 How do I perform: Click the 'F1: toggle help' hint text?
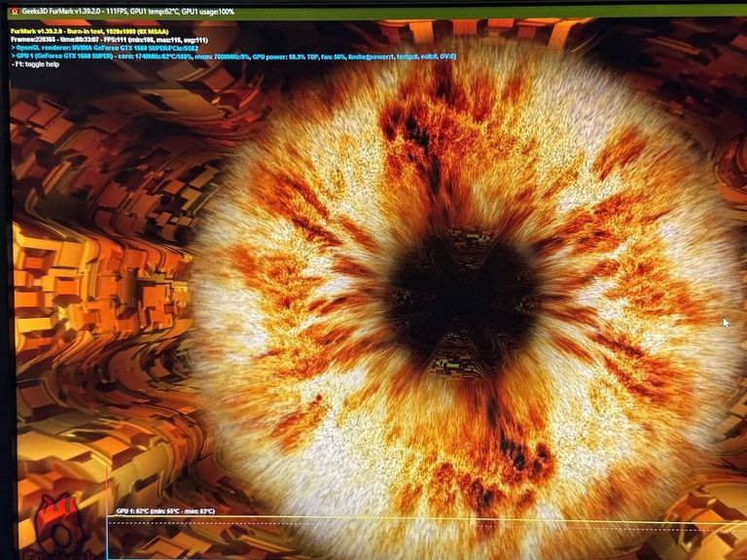(x=36, y=64)
